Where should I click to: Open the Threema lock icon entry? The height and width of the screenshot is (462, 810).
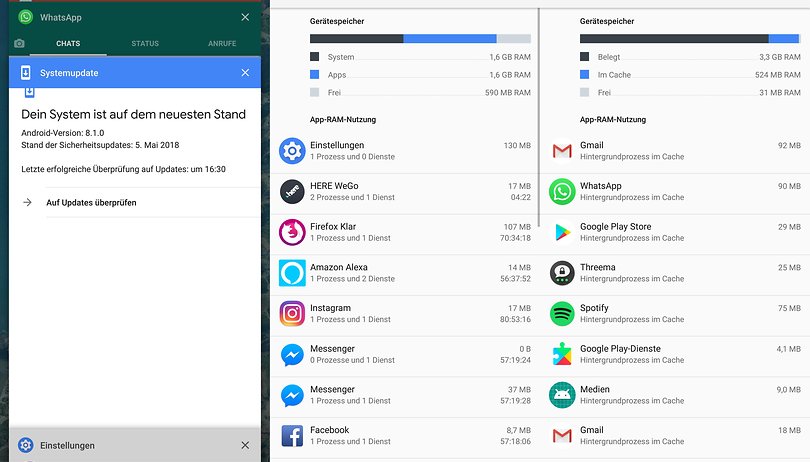[562, 273]
